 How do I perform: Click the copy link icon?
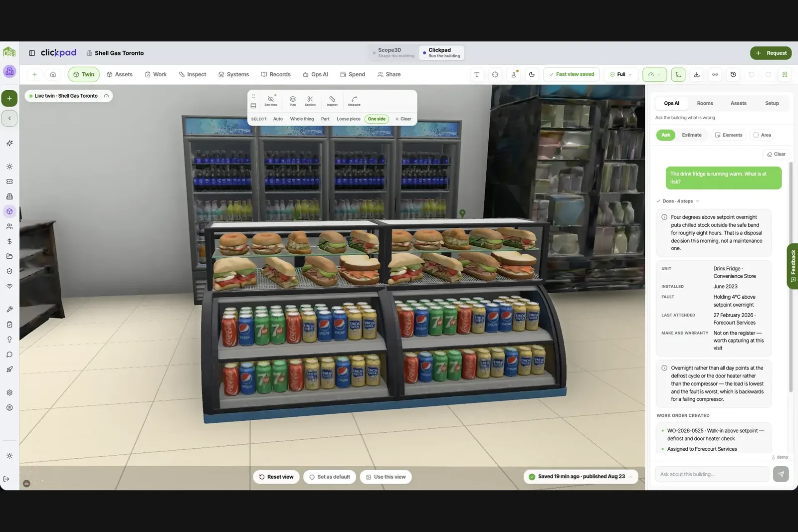click(715, 74)
